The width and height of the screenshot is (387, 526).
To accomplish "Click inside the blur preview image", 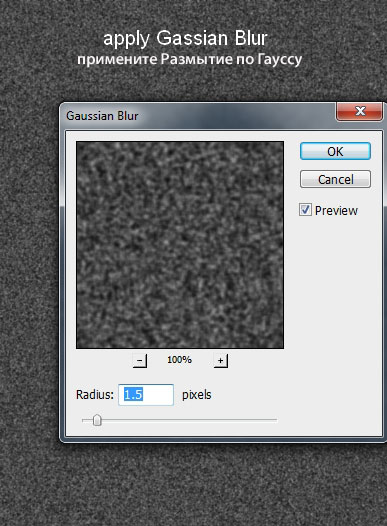I will point(180,245).
